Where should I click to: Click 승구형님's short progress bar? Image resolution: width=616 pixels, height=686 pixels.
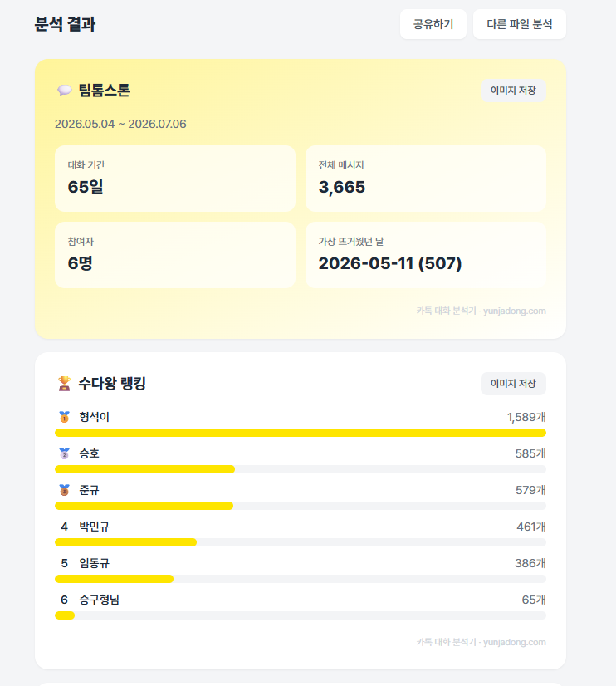65,615
